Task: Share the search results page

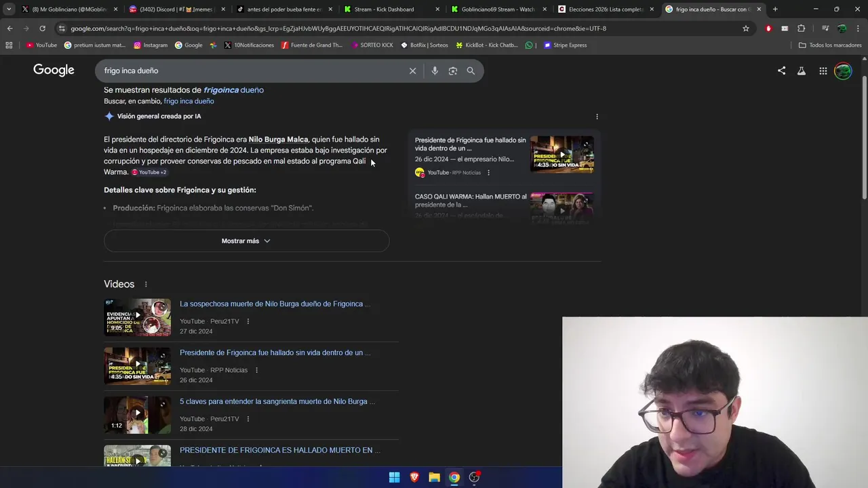Action: 781,70
